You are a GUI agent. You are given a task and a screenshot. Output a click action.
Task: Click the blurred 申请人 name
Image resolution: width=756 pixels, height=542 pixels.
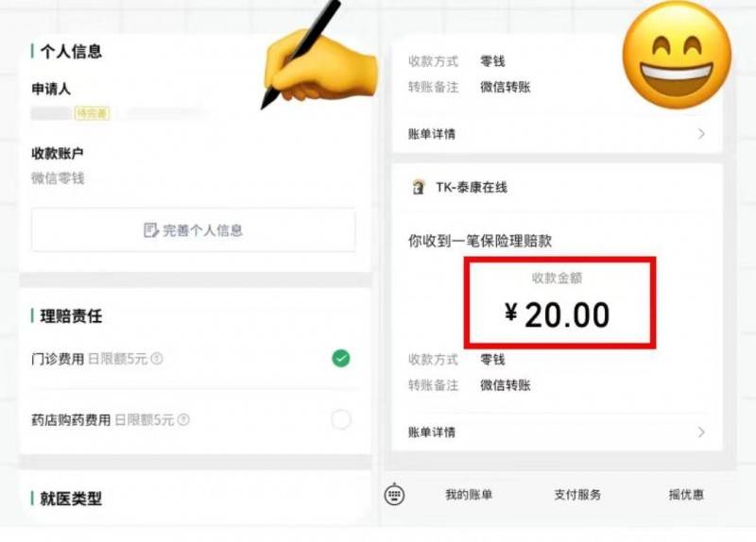point(51,114)
